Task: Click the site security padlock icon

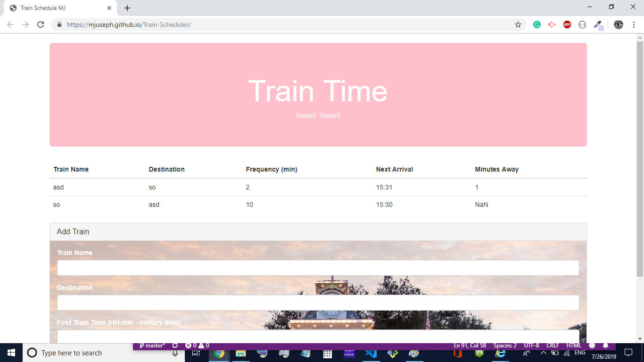Action: tap(59, 25)
